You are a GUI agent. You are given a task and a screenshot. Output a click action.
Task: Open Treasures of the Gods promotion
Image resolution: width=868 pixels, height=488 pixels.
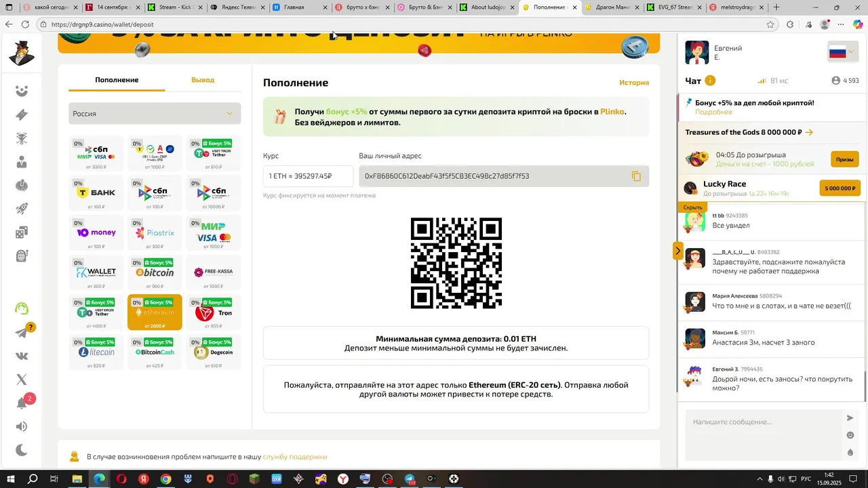click(749, 132)
